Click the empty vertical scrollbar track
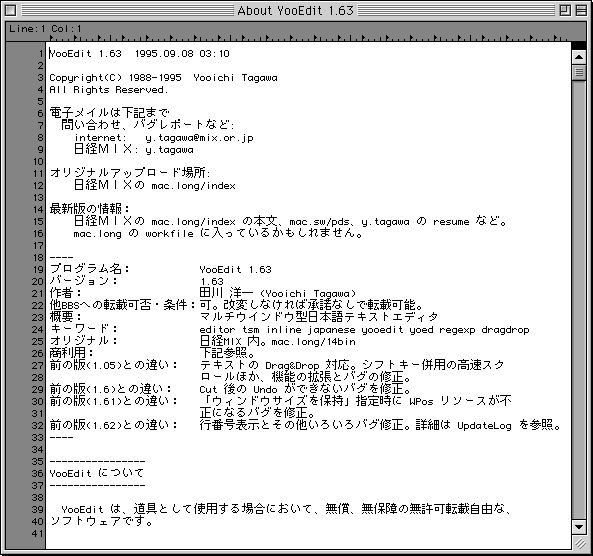 click(x=579, y=299)
